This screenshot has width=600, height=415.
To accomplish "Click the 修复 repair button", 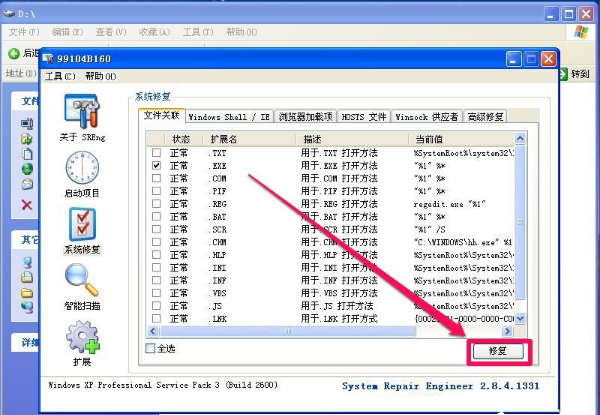I will pyautogui.click(x=497, y=351).
